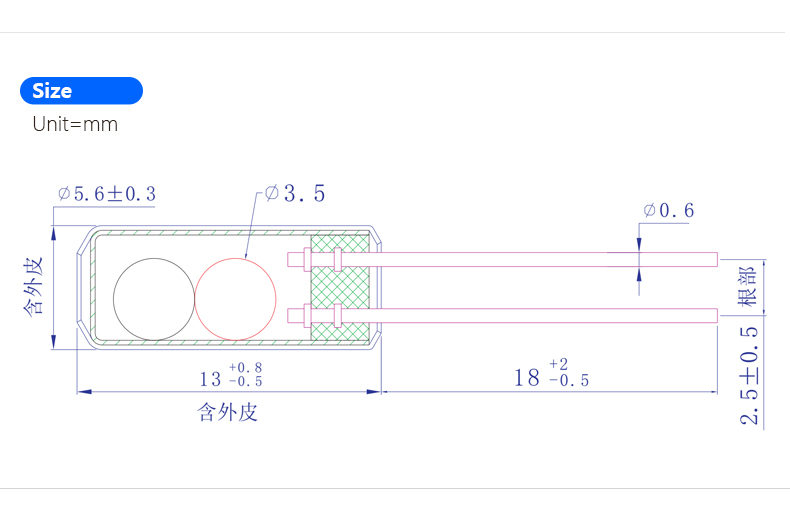Click the ⌀5.6±0.3 diameter label
Image resolution: width=790 pixels, height=517 pixels.
[x=107, y=194]
